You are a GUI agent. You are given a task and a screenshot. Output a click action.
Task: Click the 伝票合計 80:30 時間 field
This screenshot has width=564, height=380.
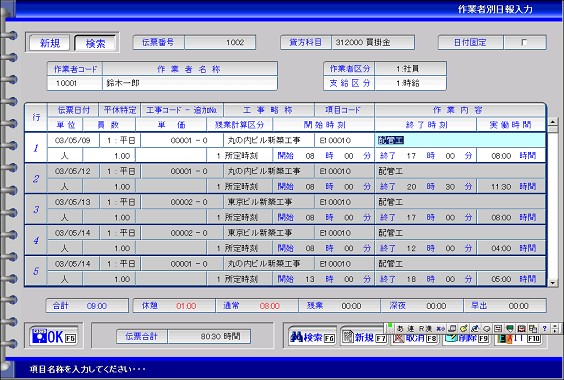[209, 336]
